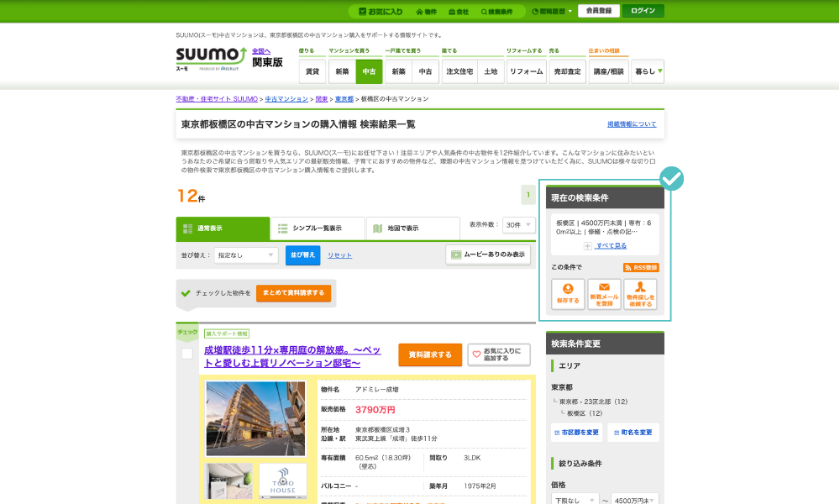
Task: Click page number 1 pagination box
Action: tap(528, 195)
